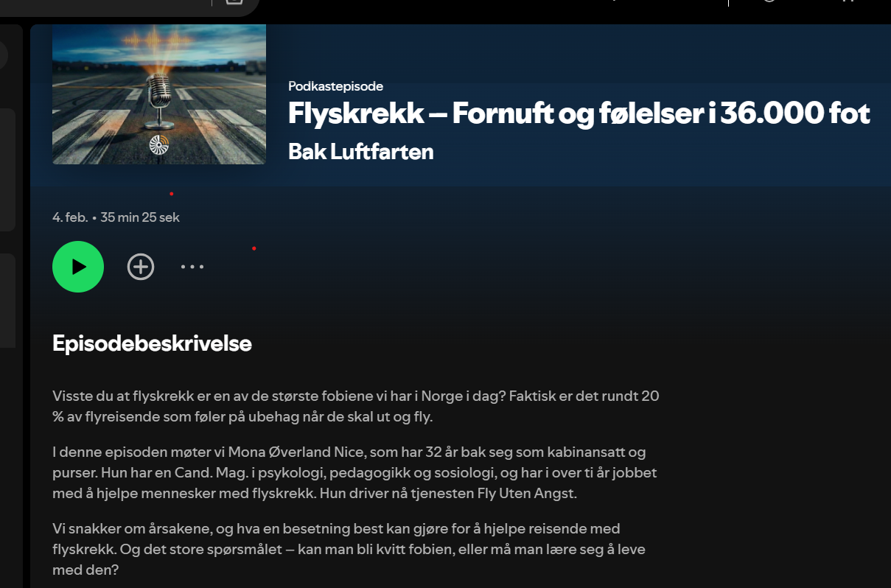Click the browse icon inside the search bar
Viewport: 891px width, 588px height.
tap(234, 2)
